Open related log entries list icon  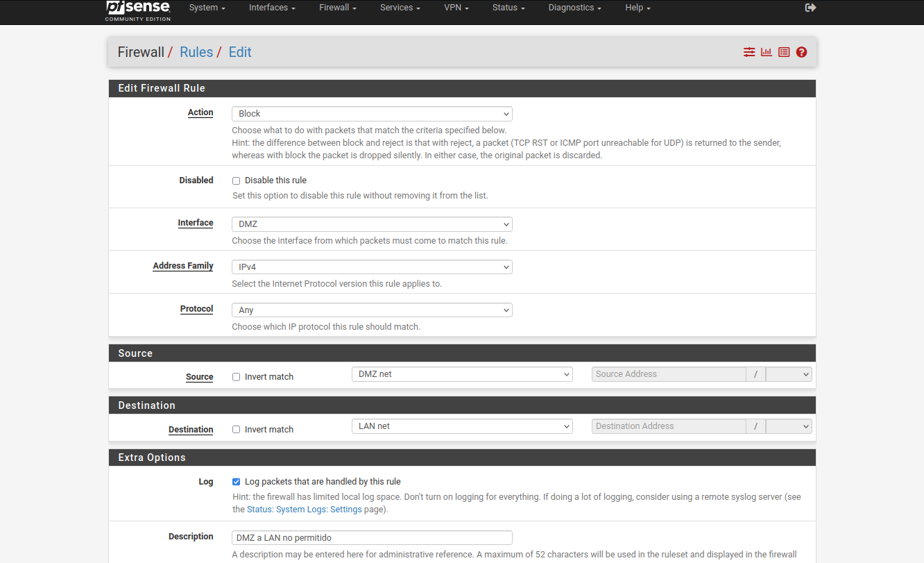(x=784, y=52)
